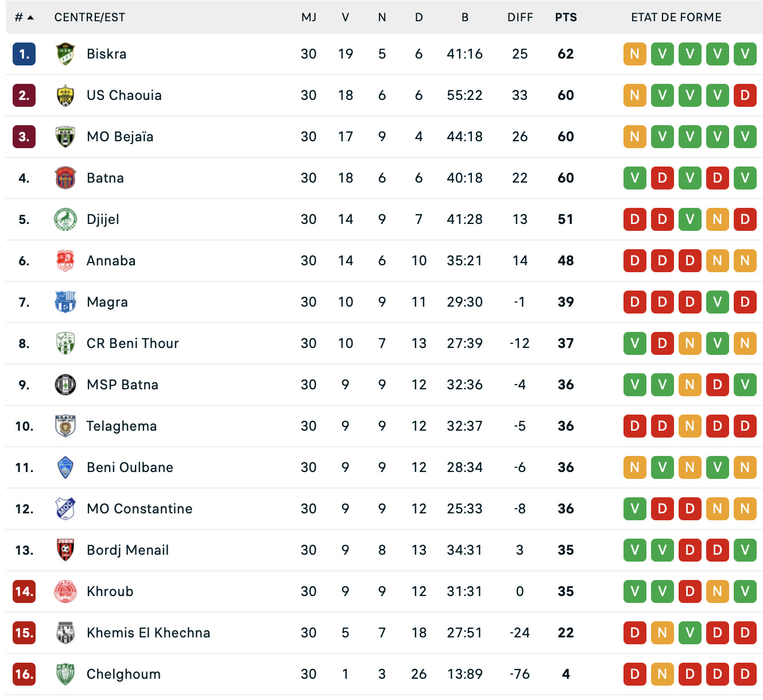Click the MO Constantine club crest
The height and width of the screenshot is (700, 763).
point(65,509)
